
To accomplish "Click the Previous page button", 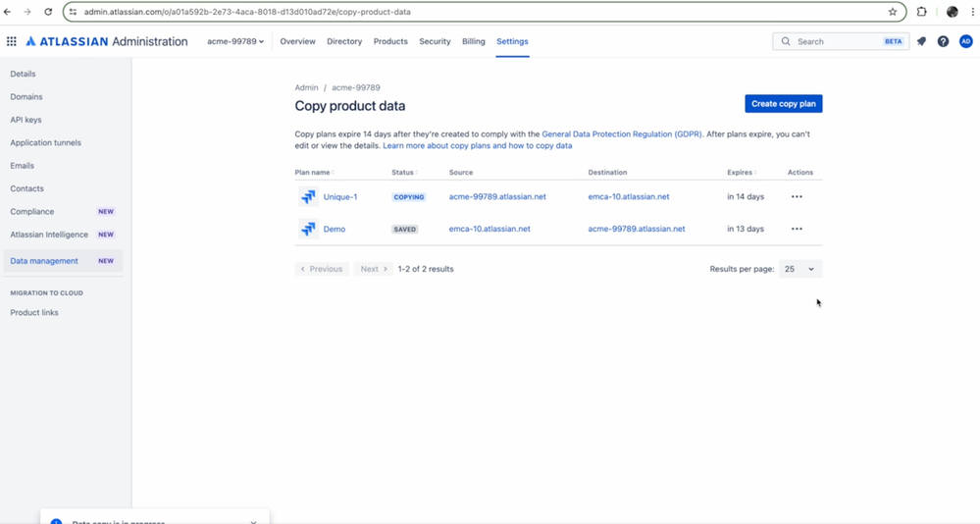I will click(322, 269).
